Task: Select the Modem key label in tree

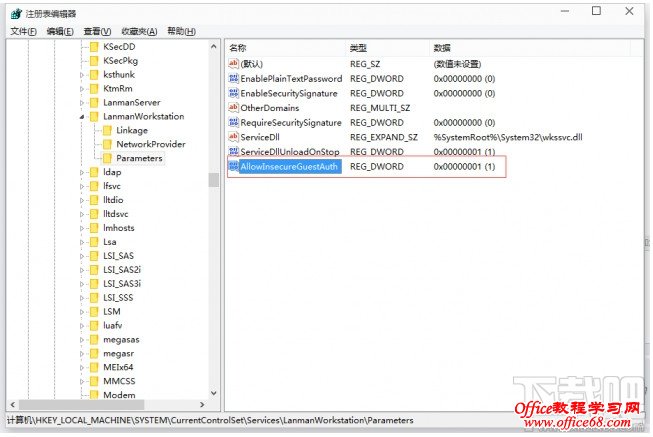Action: point(119,395)
